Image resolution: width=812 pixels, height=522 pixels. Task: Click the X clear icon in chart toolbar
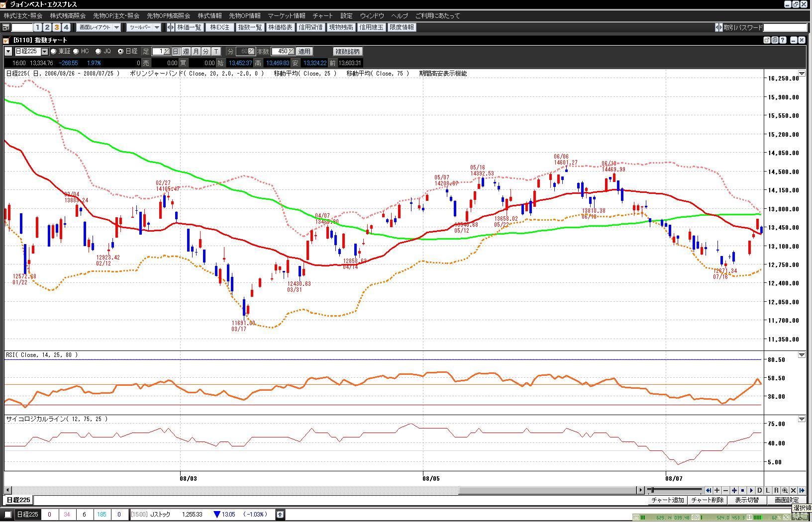[x=793, y=490]
